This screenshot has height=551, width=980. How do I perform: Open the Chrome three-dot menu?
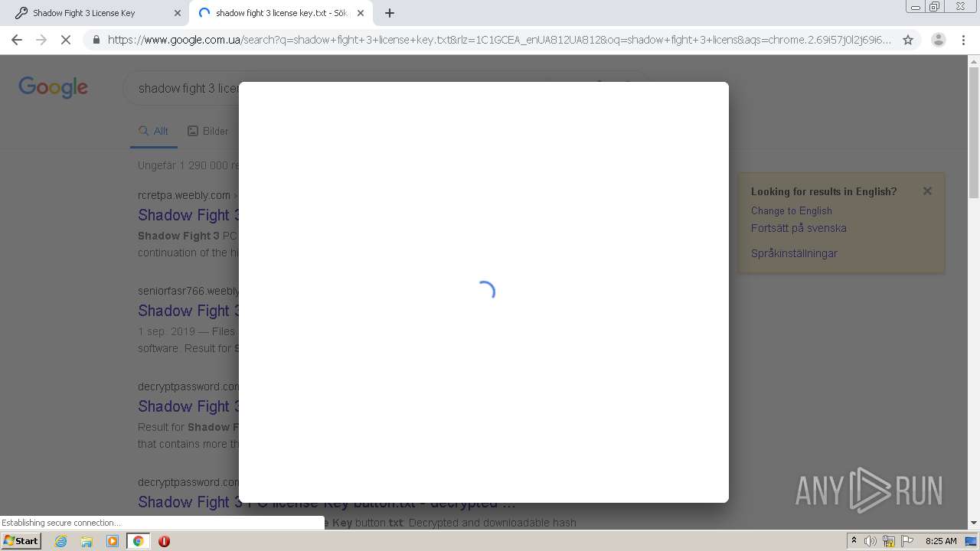click(963, 40)
